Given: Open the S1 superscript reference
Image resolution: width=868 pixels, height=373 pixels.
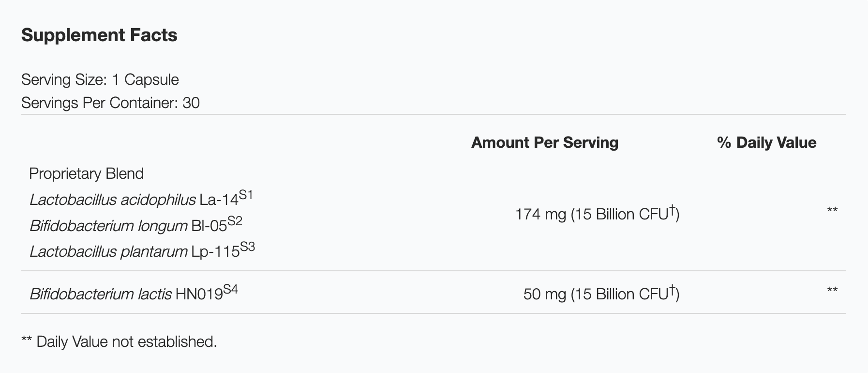Looking at the screenshot, I should coord(246,196).
